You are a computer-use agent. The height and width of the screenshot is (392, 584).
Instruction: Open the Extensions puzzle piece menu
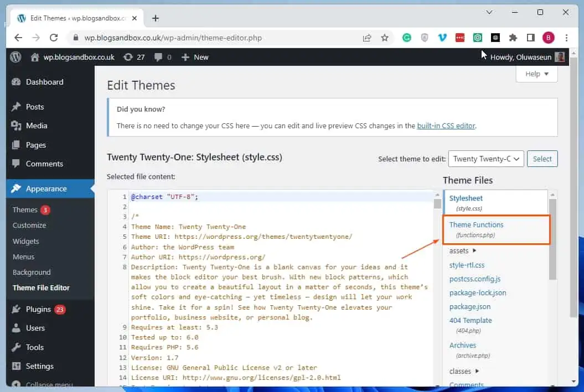pos(513,38)
